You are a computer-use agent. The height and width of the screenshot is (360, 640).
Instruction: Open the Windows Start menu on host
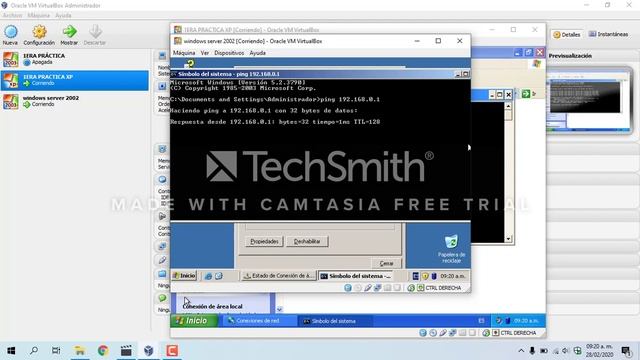click(x=11, y=351)
